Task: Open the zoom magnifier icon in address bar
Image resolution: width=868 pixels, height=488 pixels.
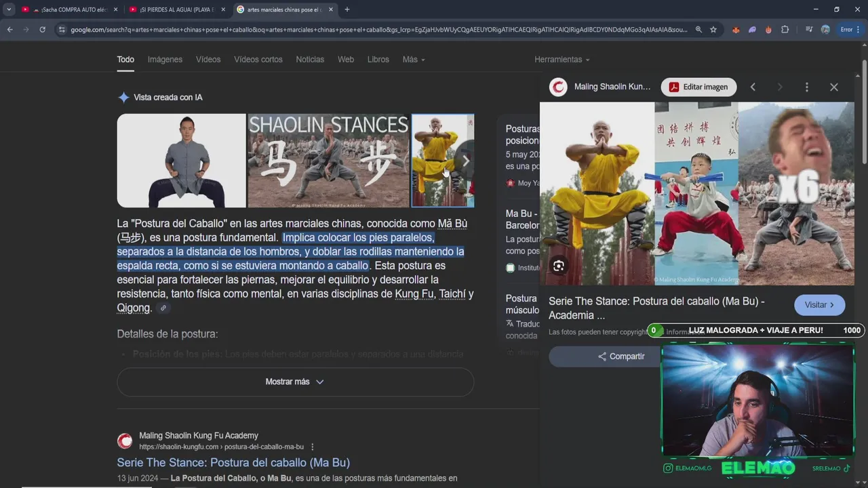Action: [x=698, y=30]
